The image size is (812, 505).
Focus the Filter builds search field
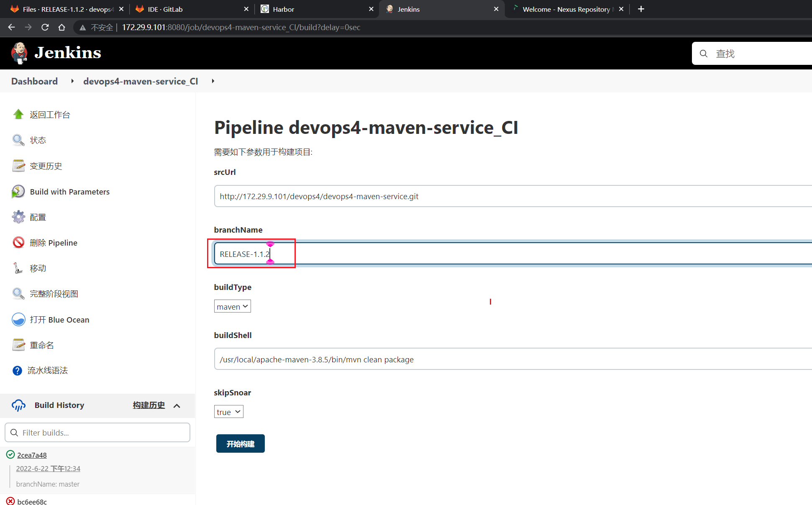click(x=97, y=432)
